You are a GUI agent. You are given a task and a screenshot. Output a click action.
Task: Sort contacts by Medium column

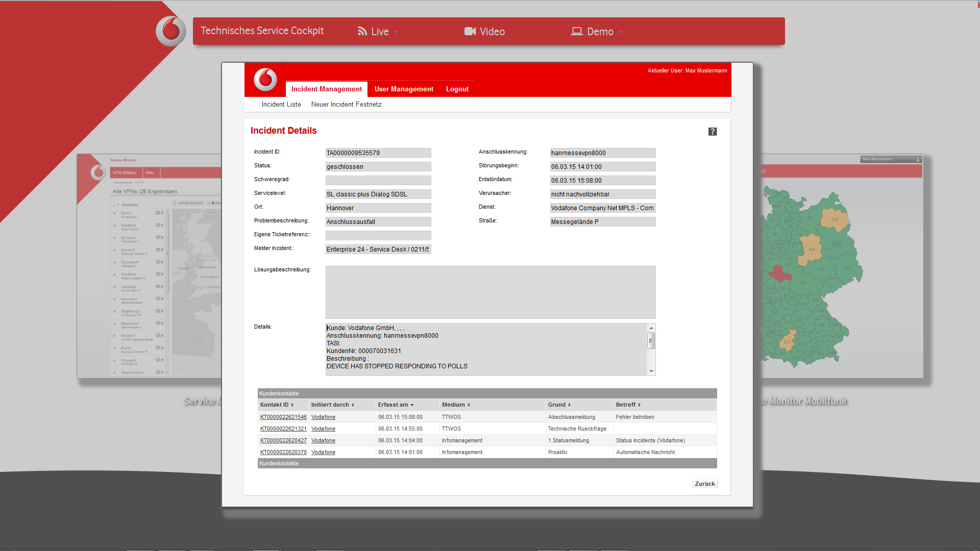point(456,405)
